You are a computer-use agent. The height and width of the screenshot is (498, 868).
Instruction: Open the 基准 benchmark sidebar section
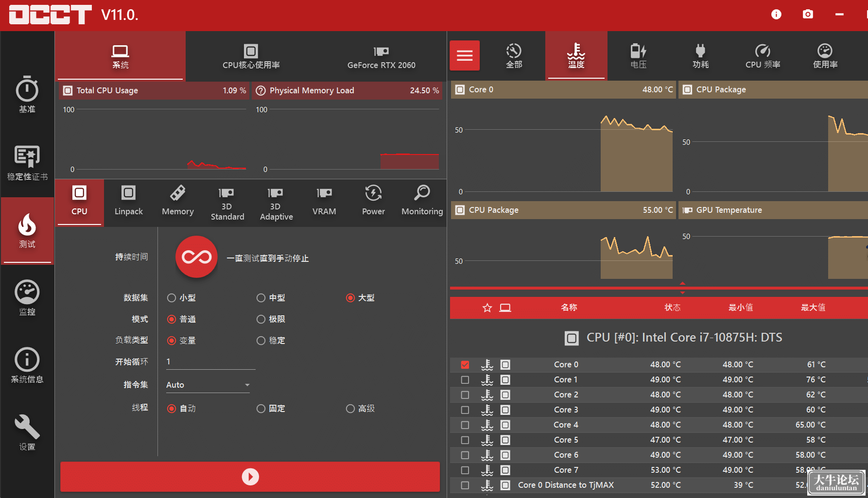pos(27,95)
